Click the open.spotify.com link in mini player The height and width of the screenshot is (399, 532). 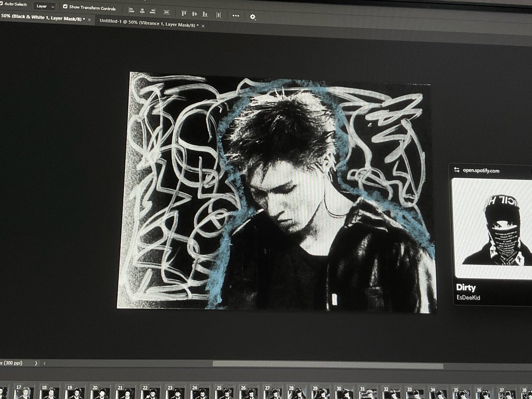coord(481,170)
